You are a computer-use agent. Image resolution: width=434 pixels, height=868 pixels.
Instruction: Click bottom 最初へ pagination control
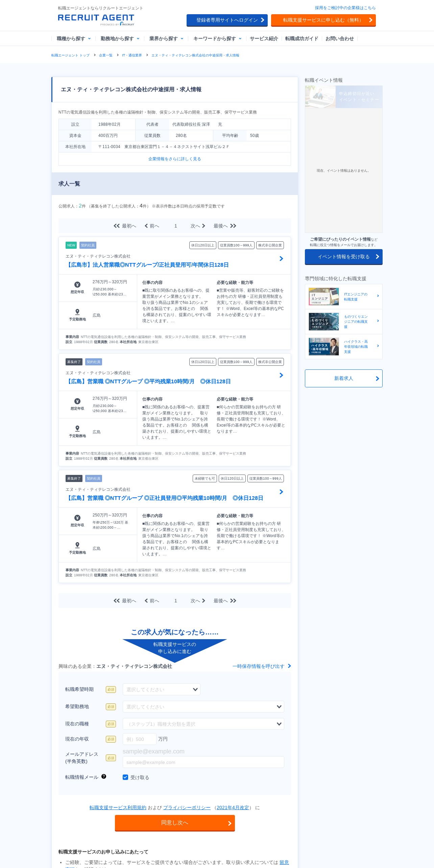[x=125, y=601]
